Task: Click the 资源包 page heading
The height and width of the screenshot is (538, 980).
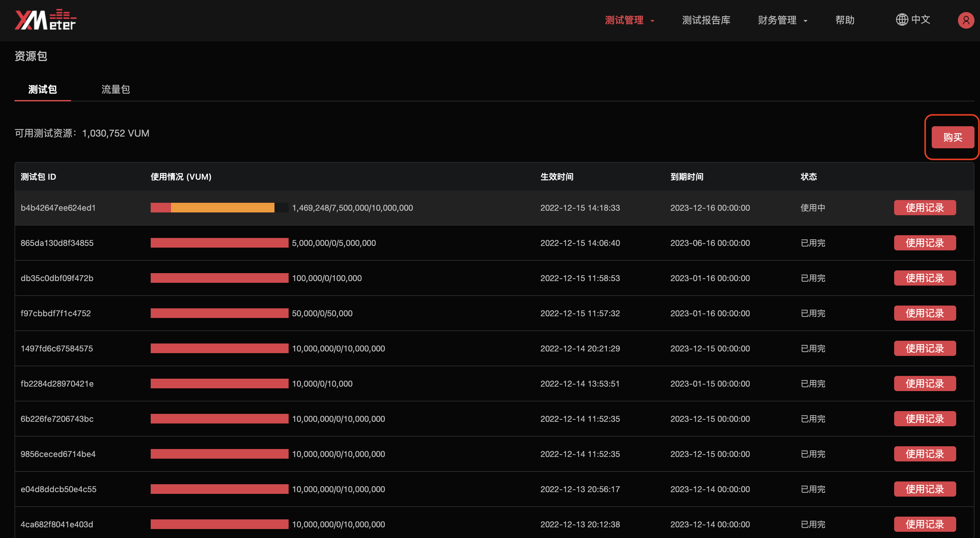Action: 31,56
